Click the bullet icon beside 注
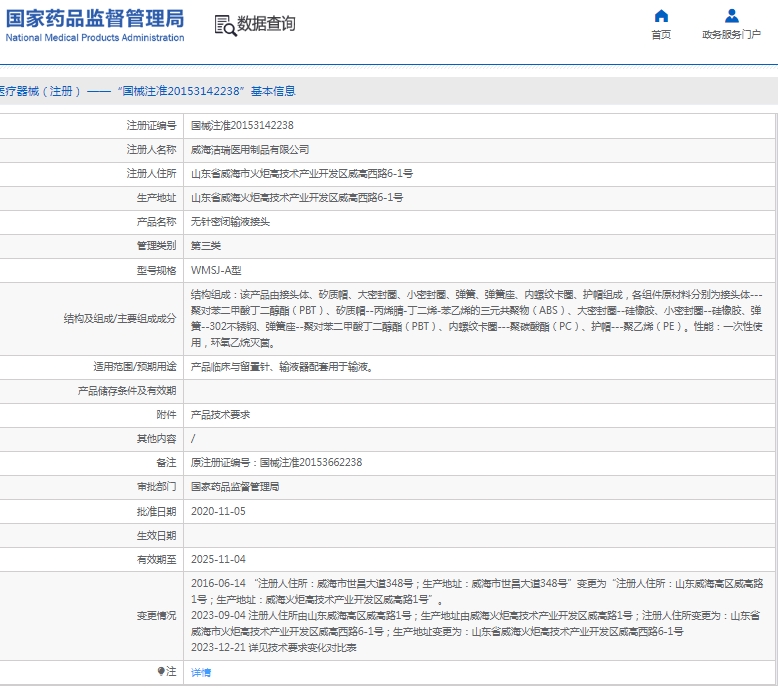Image resolution: width=778 pixels, height=690 pixels. tap(161, 671)
